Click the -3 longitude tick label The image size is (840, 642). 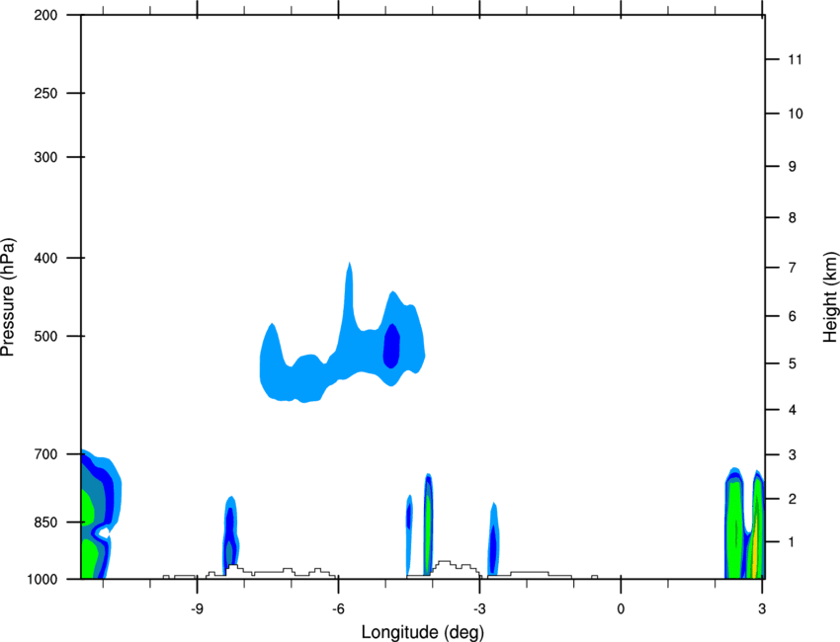click(x=479, y=609)
